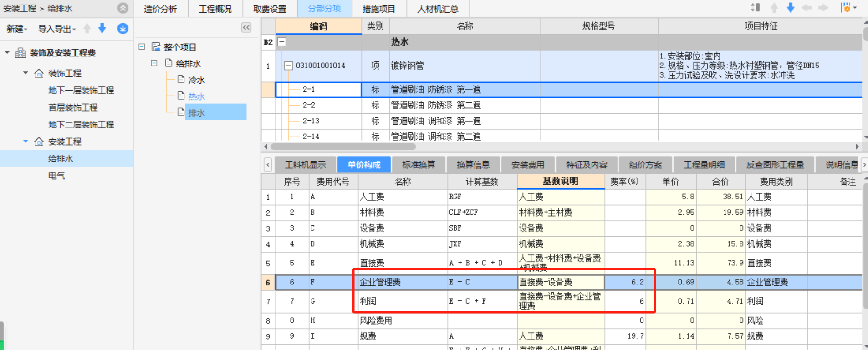Viewport: 868px width, 350px height.
Task: Click the 镀锌钢管 name cell
Action: point(465,66)
